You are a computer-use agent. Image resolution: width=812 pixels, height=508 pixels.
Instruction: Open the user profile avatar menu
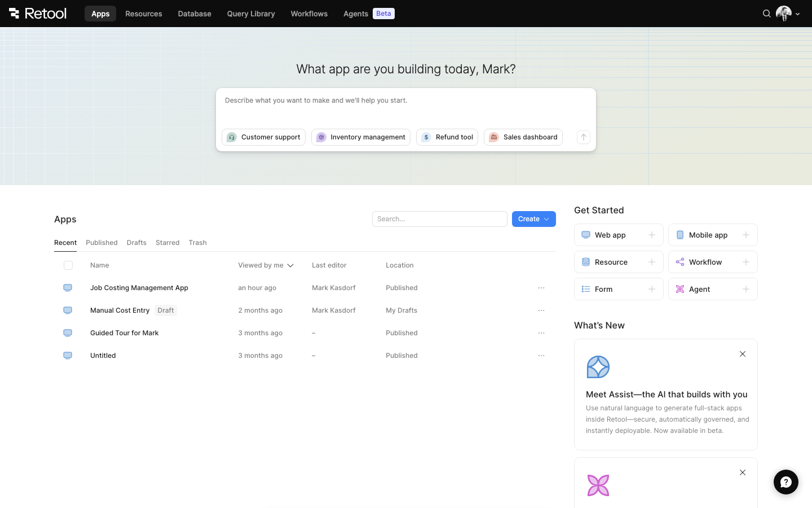(x=787, y=14)
